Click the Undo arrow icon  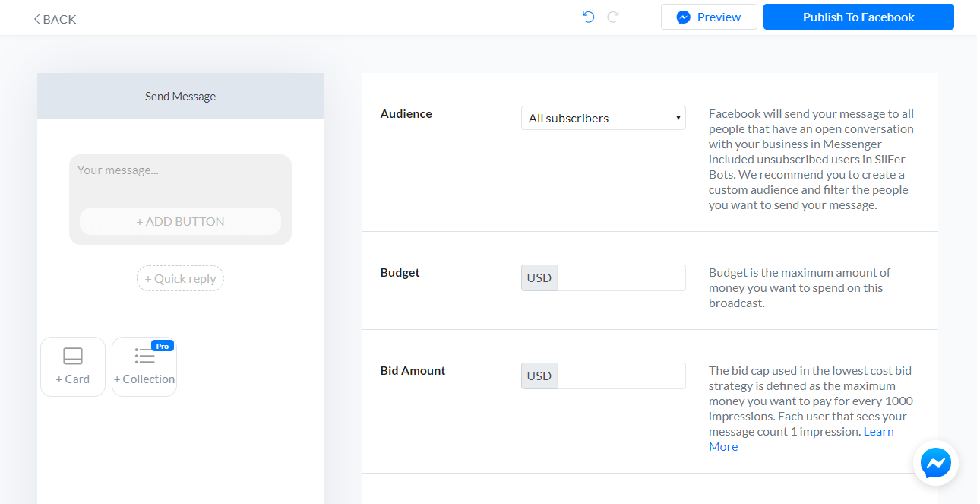[587, 16]
